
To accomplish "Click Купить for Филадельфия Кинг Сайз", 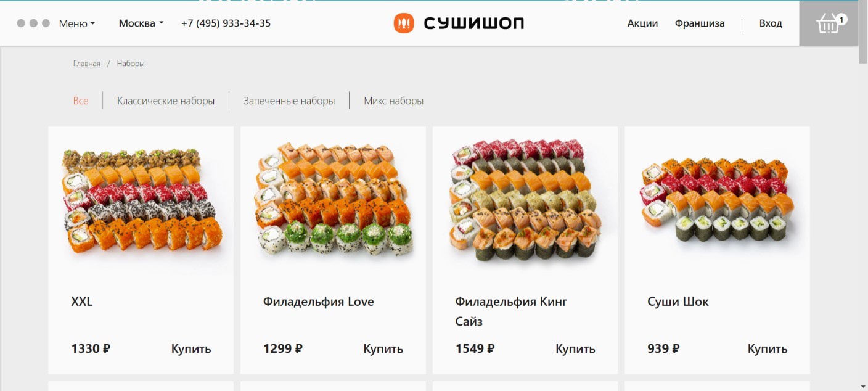I will pos(575,348).
